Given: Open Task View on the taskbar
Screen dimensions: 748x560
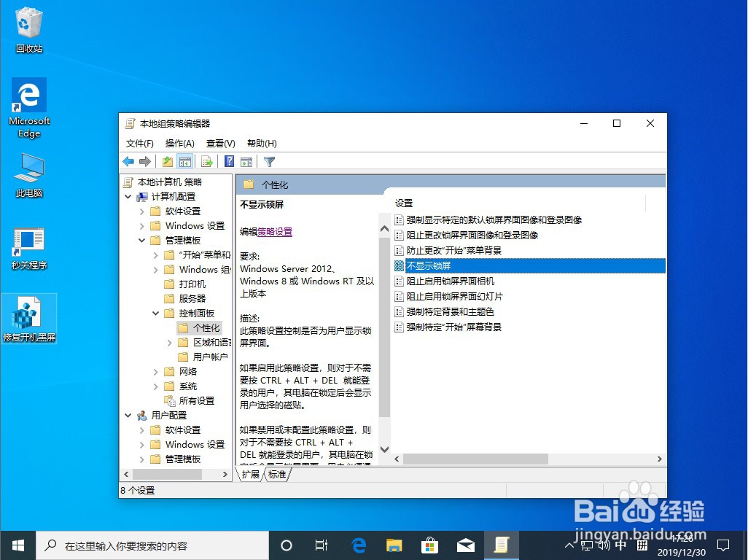Looking at the screenshot, I should click(x=322, y=545).
